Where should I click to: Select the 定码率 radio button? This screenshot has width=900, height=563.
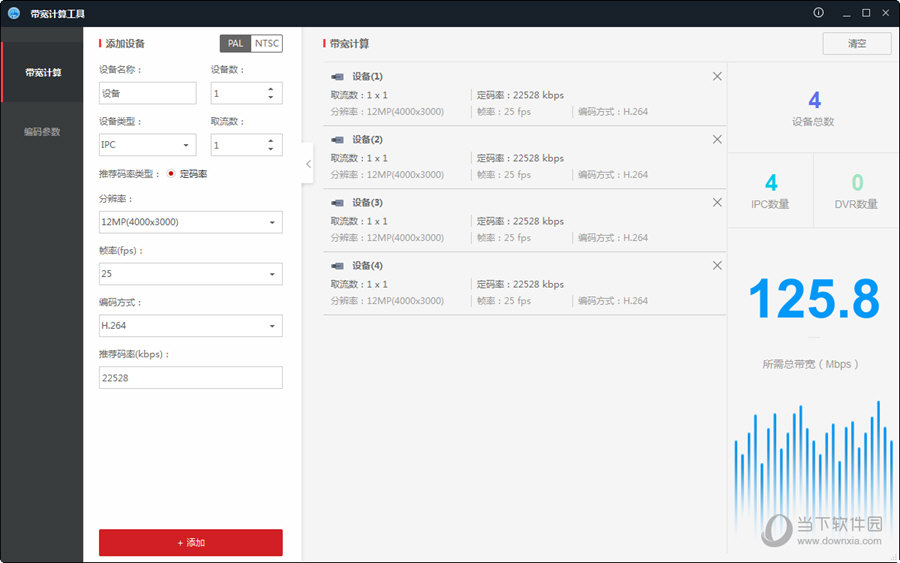pos(171,174)
